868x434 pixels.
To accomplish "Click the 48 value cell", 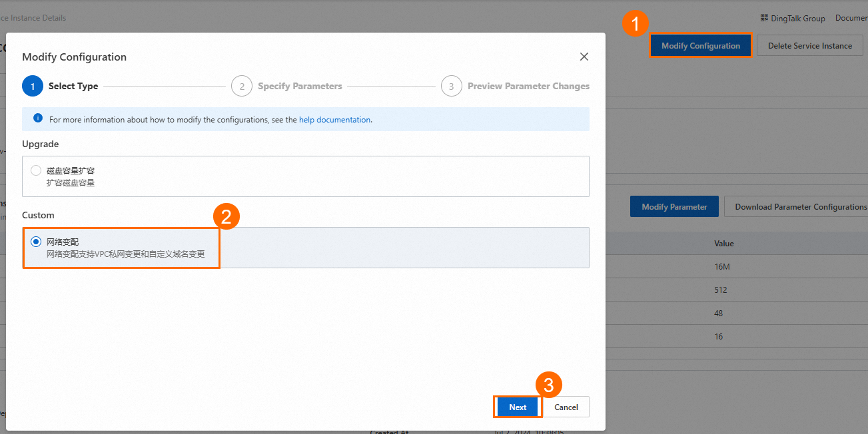I will pyautogui.click(x=719, y=314).
